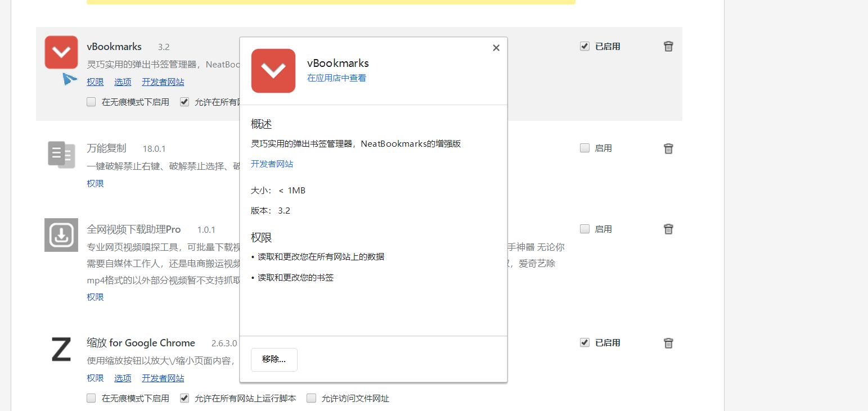Open vBookmarks 权限 link in list

point(95,82)
